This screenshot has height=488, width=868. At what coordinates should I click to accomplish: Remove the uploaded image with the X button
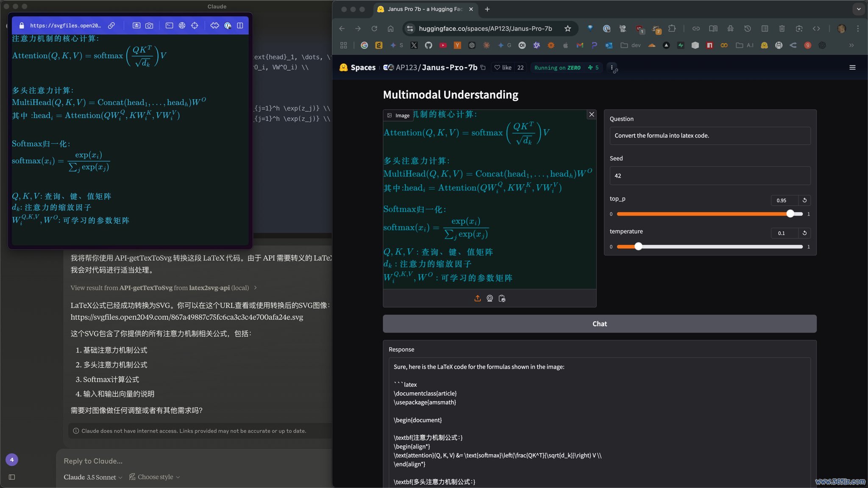[592, 114]
